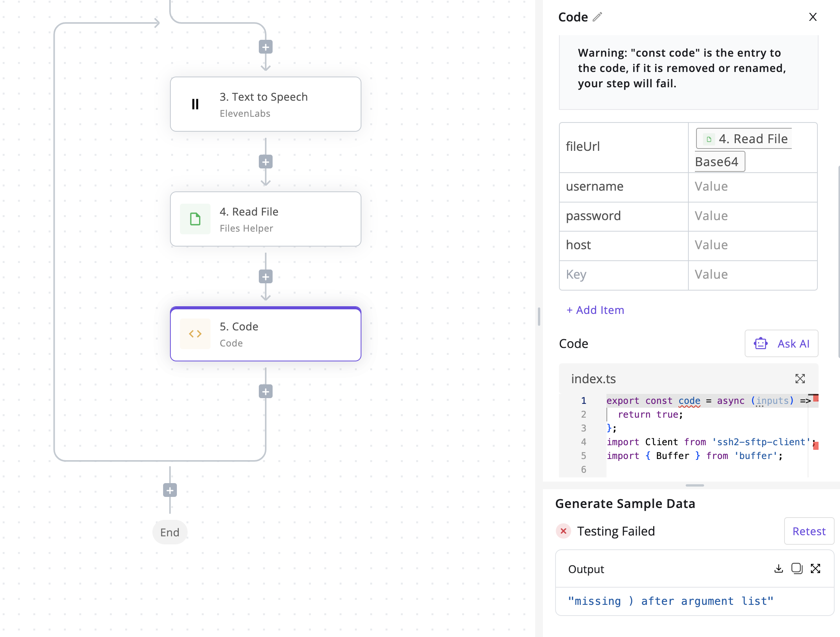Click the Value field beside empty Key
This screenshot has height=637, width=840.
(753, 275)
